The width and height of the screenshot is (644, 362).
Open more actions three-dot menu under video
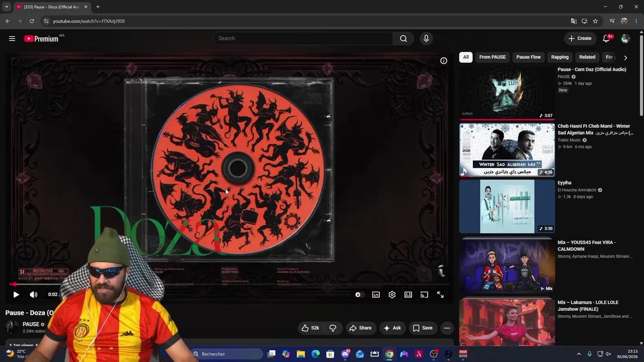(x=447, y=328)
